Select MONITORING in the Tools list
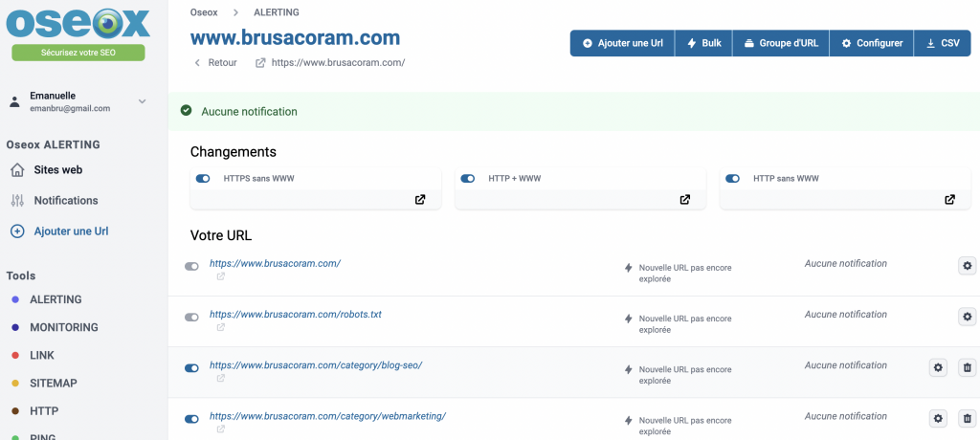The height and width of the screenshot is (440, 980). [63, 327]
